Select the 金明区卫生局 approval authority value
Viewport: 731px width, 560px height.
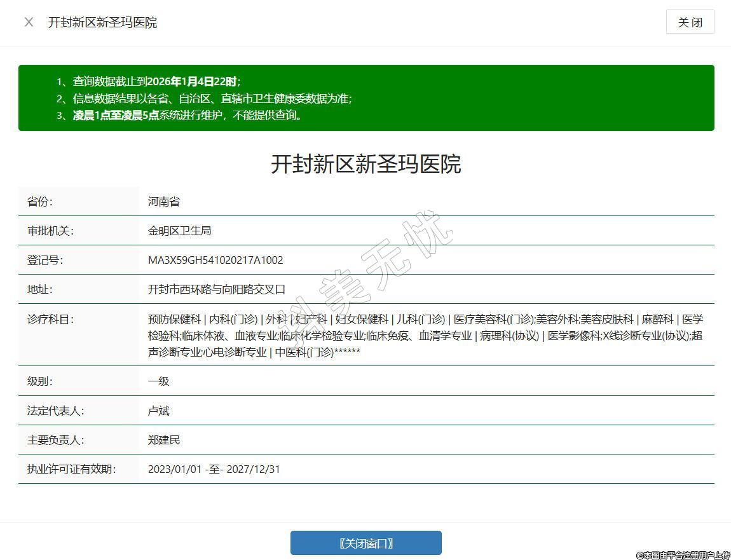click(x=179, y=231)
